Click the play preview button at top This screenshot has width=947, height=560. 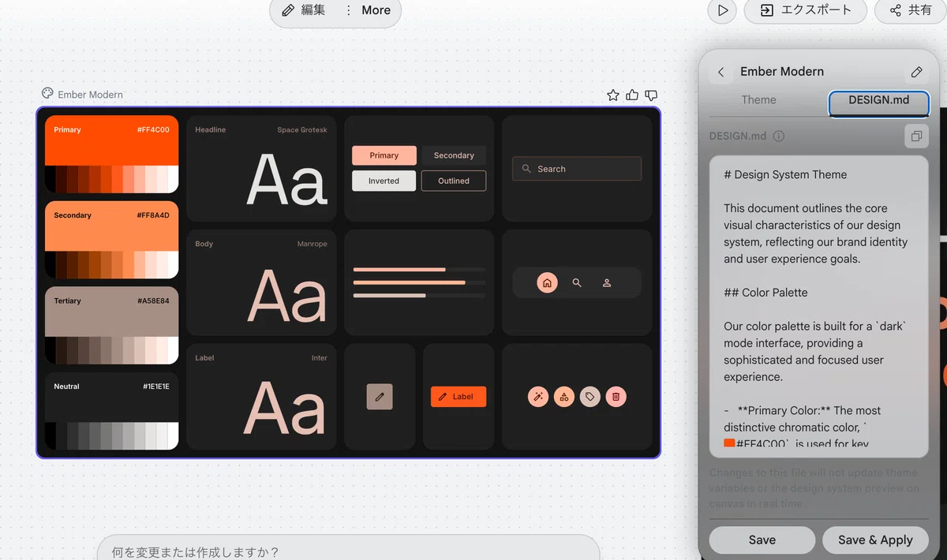click(x=722, y=10)
